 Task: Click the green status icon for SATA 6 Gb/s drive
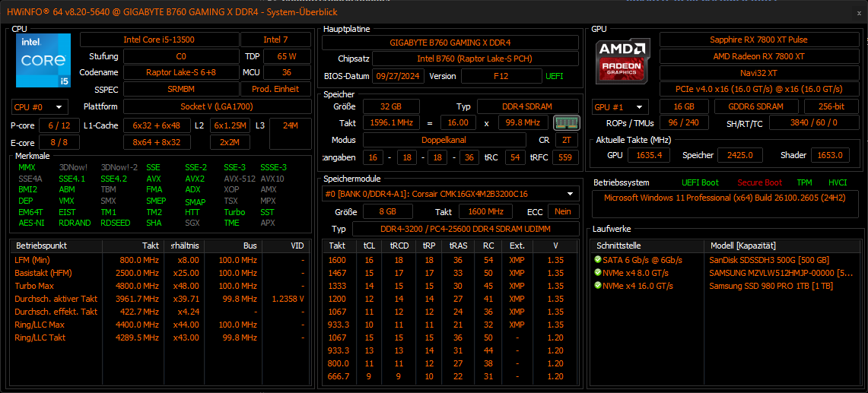tap(597, 260)
